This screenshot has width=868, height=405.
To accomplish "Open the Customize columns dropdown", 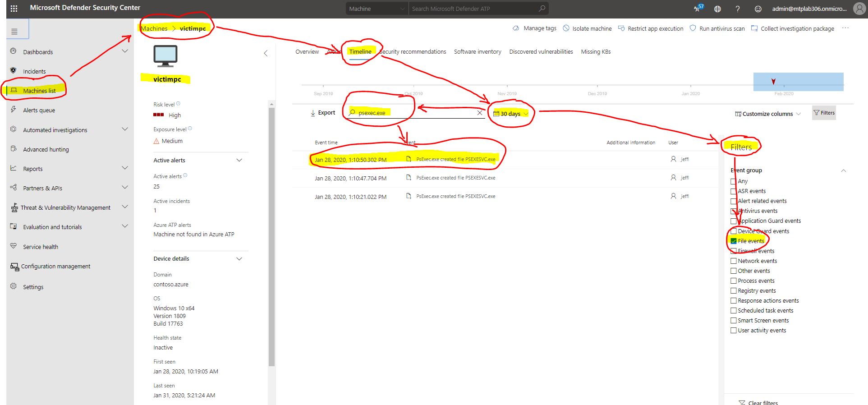I will [767, 114].
